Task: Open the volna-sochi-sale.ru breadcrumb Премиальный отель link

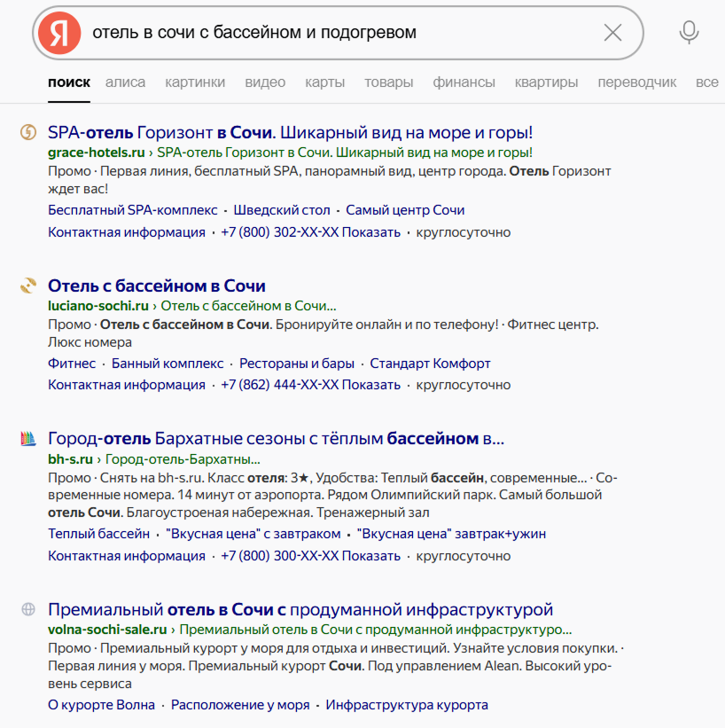Action: (376, 630)
